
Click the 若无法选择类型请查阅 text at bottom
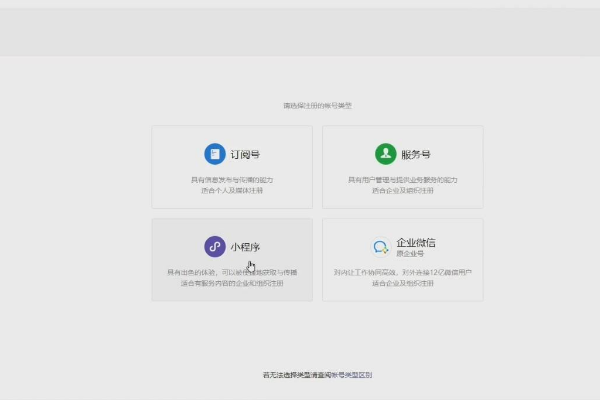(295, 375)
